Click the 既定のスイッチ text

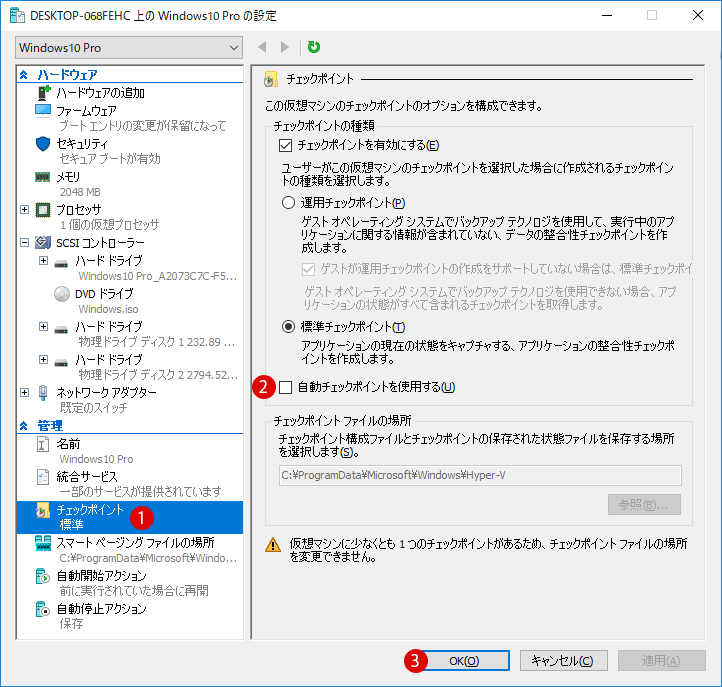tap(93, 408)
